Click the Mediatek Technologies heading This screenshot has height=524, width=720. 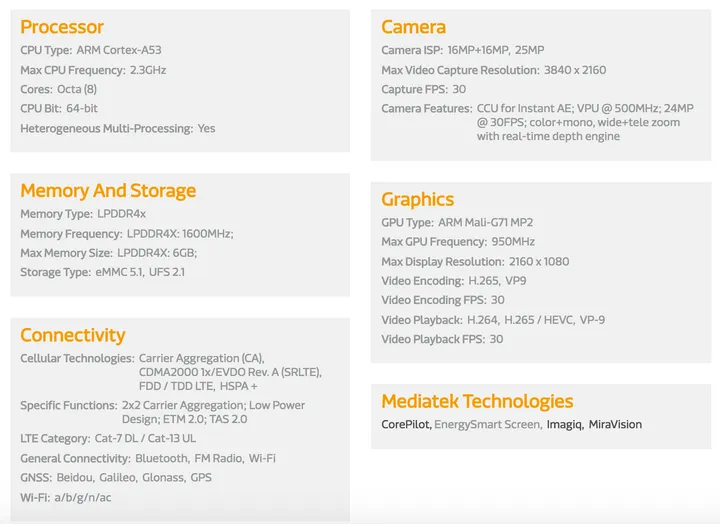click(477, 401)
